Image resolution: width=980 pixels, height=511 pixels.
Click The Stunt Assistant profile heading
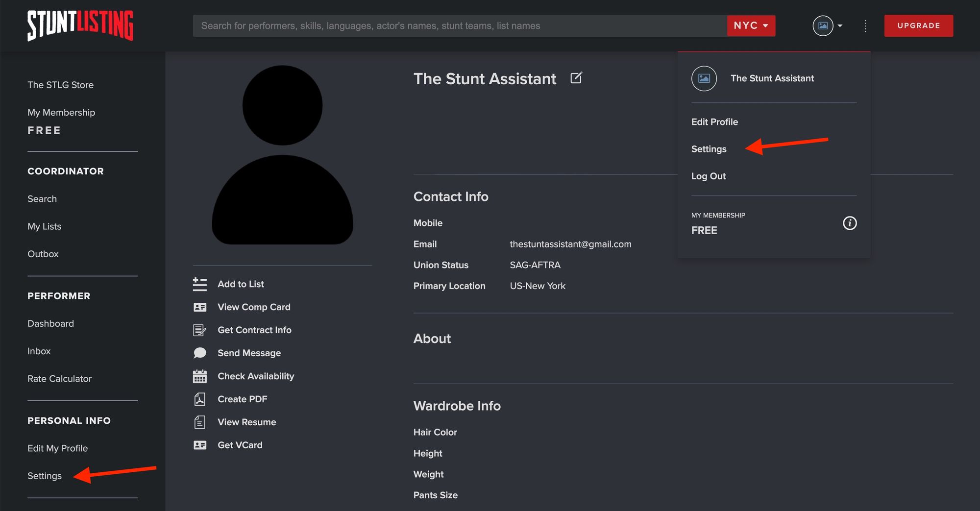pos(485,78)
